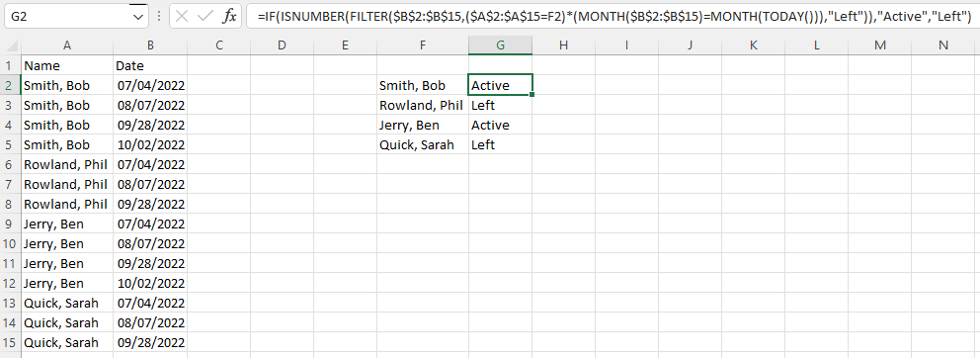
Task: Select cell B15 date 09/28/2022
Action: point(150,343)
